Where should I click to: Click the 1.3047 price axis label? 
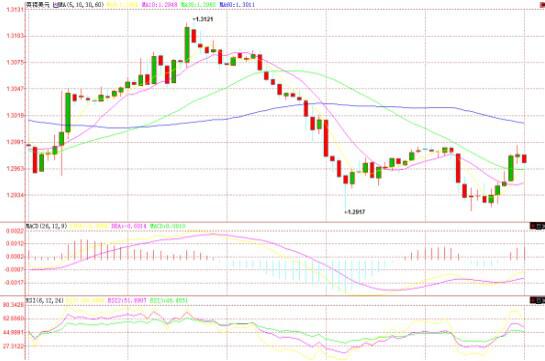tap(16, 89)
